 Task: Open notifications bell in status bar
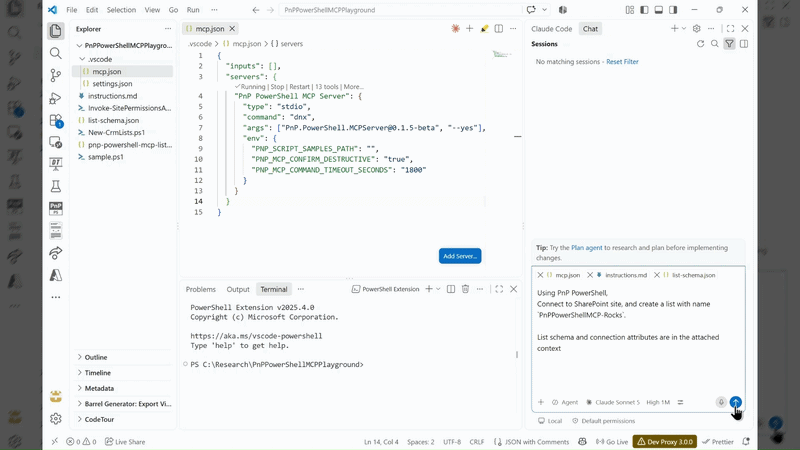coord(746,442)
